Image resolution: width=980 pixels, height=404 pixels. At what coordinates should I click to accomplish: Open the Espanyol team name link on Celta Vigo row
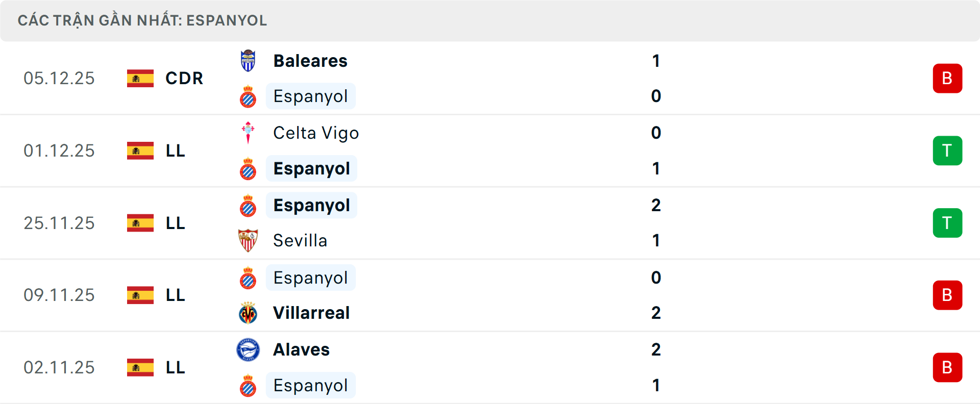point(311,168)
